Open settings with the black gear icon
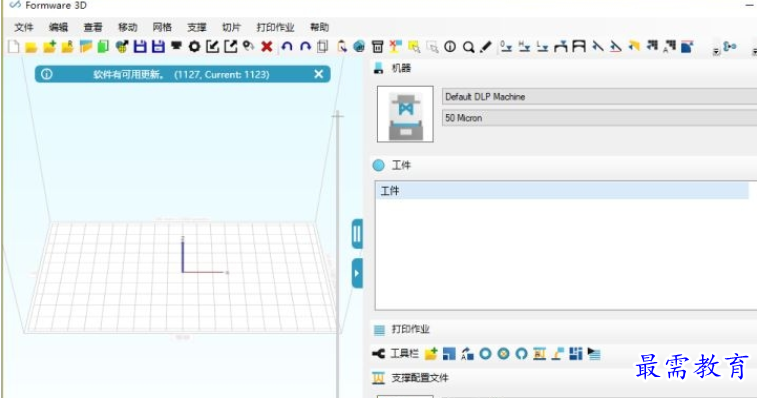757x398 pixels. click(x=194, y=47)
